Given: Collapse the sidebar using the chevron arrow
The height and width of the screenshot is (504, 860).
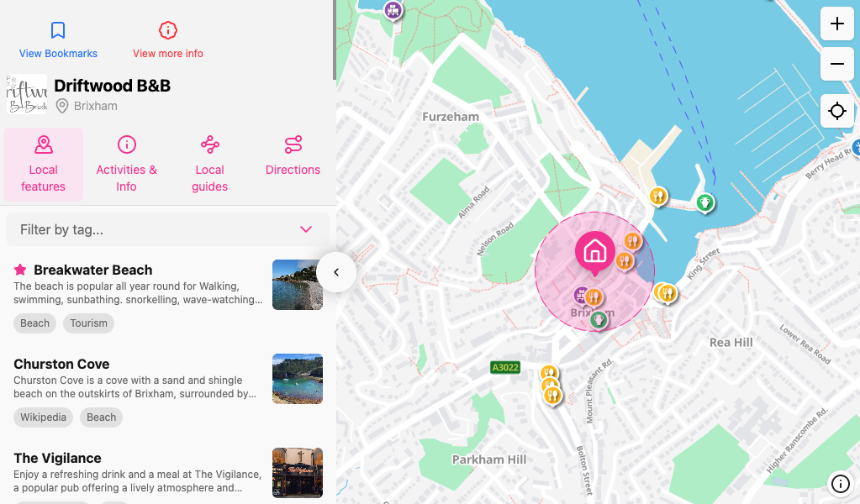Looking at the screenshot, I should tap(336, 271).
